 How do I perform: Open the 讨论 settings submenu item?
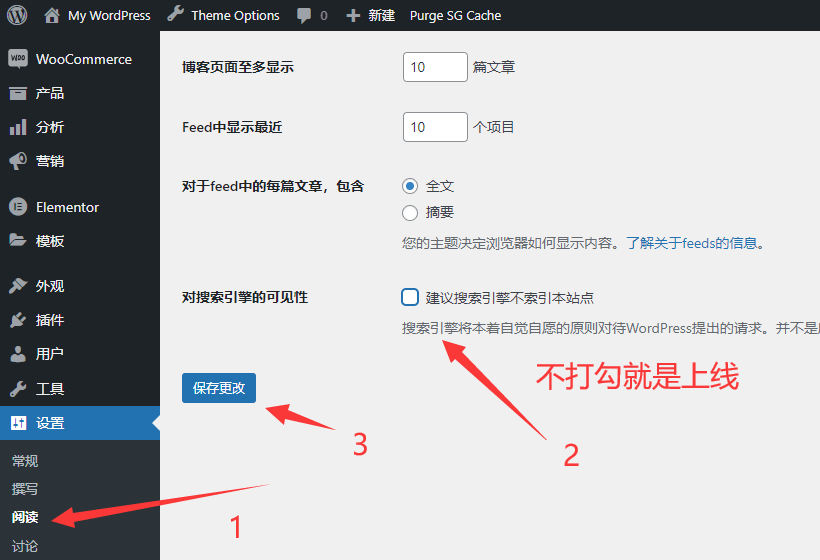coord(25,546)
